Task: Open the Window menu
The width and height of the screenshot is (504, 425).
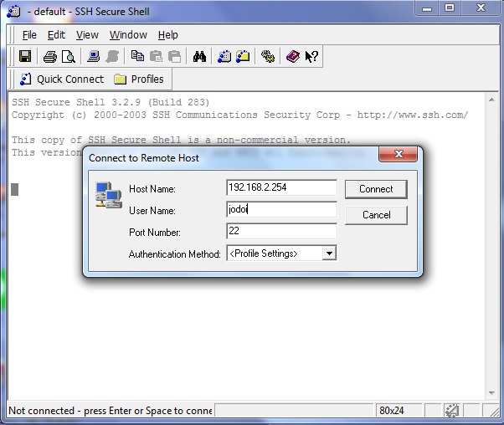Action: point(128,34)
